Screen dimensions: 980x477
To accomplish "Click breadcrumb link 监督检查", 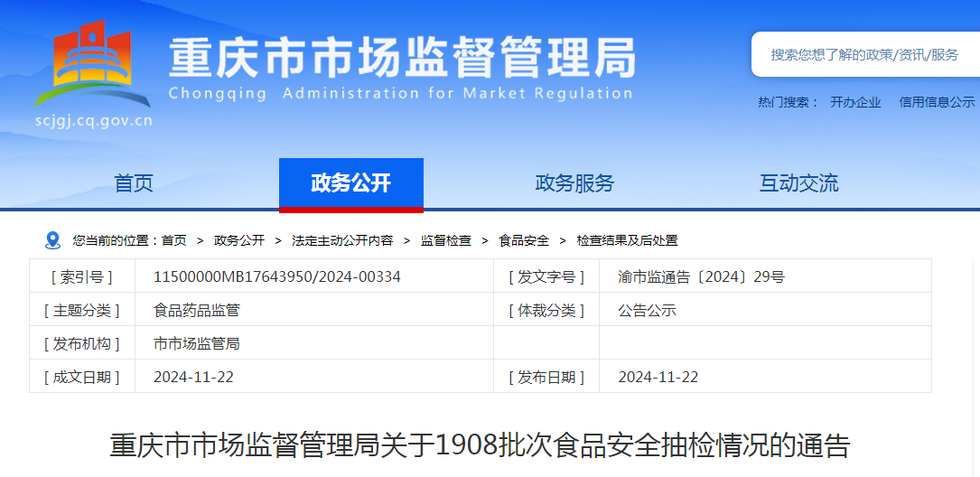I will (x=446, y=240).
